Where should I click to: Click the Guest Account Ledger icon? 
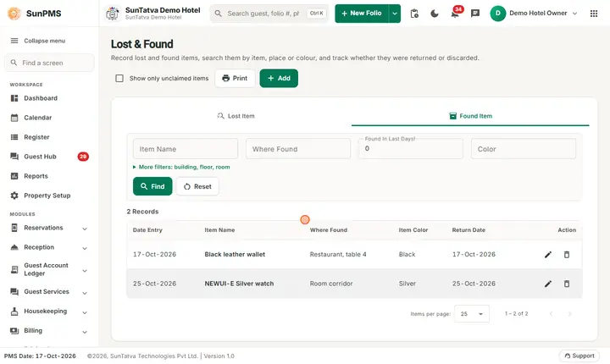14,269
